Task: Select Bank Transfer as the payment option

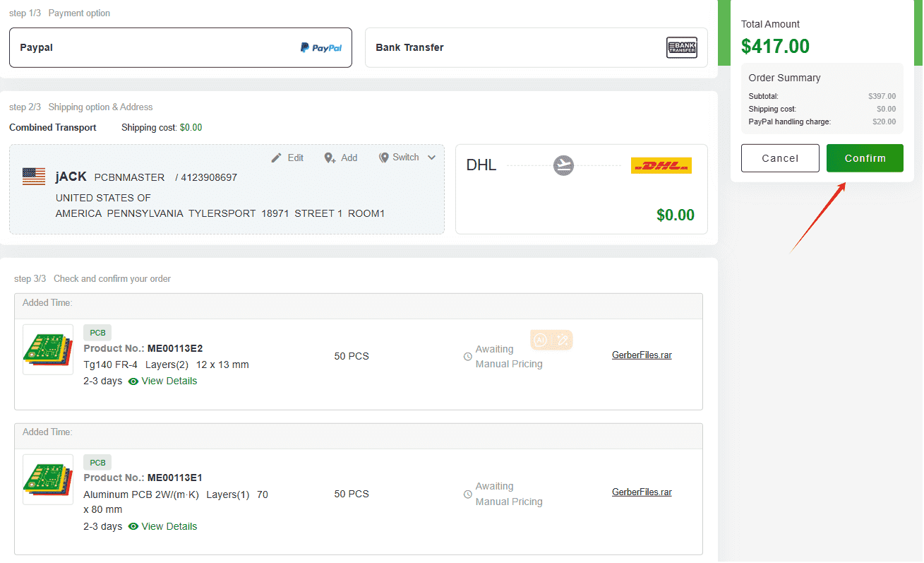Action: pos(536,47)
